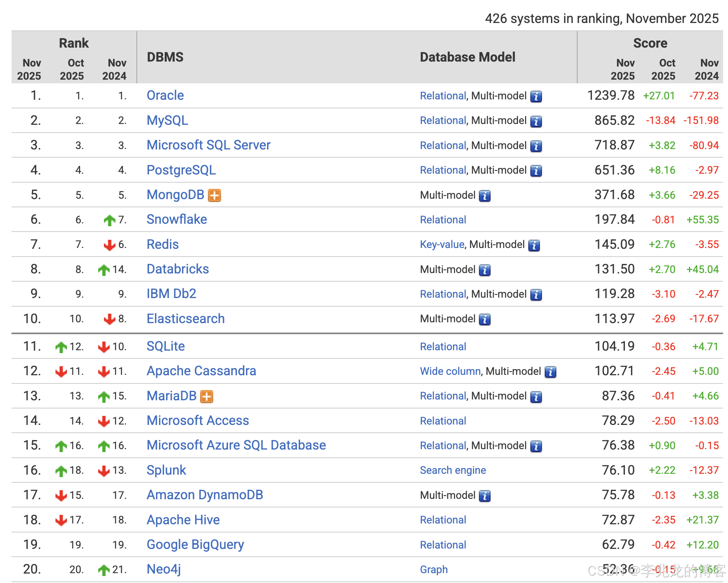728x583 pixels.
Task: Click Databricks multi-model info icon
Action: pyautogui.click(x=485, y=270)
